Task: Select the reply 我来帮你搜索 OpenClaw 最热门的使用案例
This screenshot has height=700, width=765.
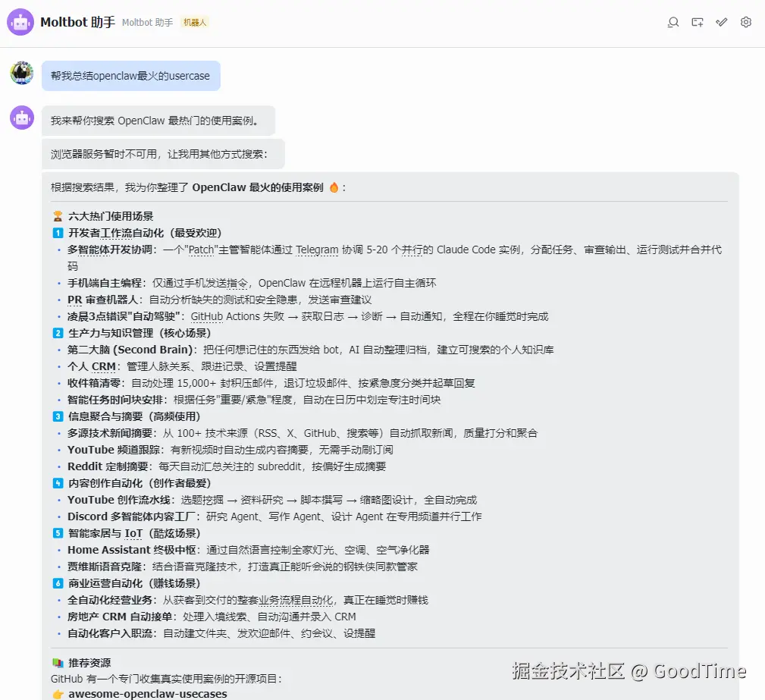Action: [158, 121]
